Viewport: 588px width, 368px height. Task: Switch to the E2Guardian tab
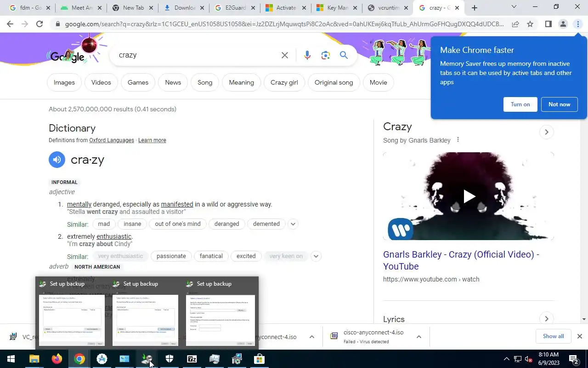click(x=234, y=8)
